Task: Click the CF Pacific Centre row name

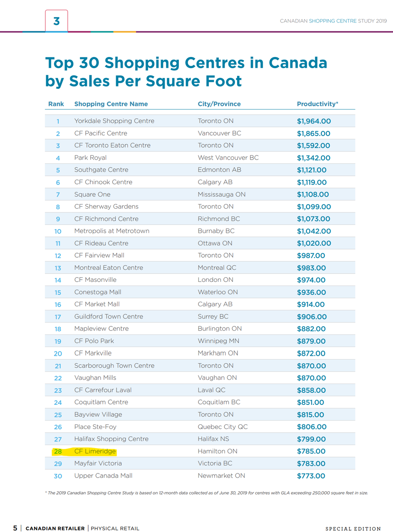Action: point(101,133)
